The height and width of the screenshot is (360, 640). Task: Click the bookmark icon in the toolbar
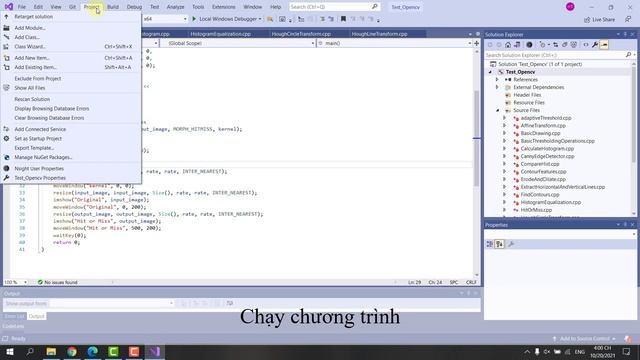pos(343,19)
